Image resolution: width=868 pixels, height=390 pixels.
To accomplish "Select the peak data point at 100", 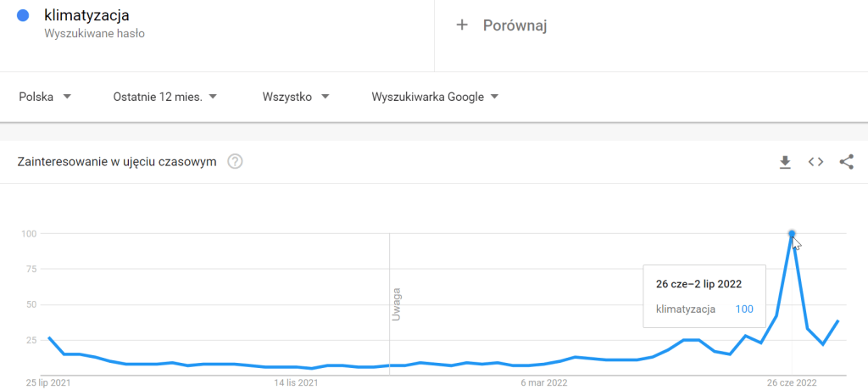I will coord(792,233).
